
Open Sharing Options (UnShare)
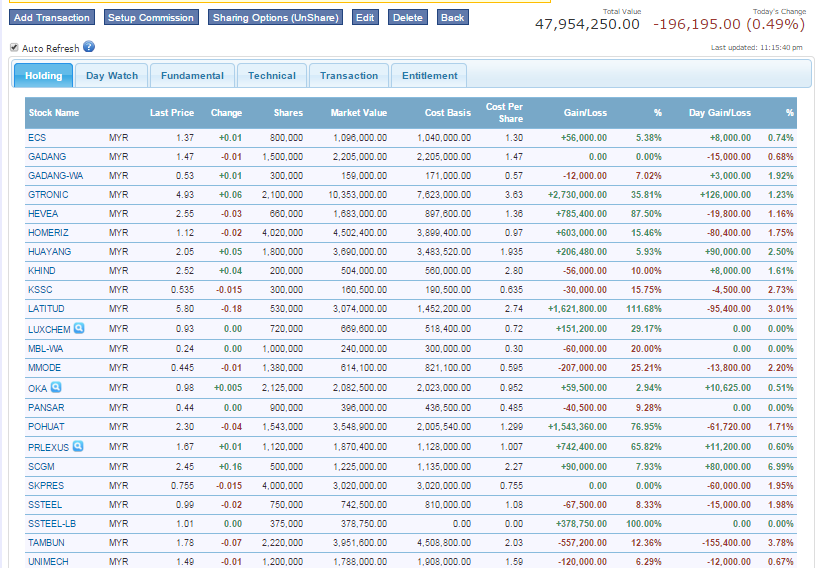point(276,17)
